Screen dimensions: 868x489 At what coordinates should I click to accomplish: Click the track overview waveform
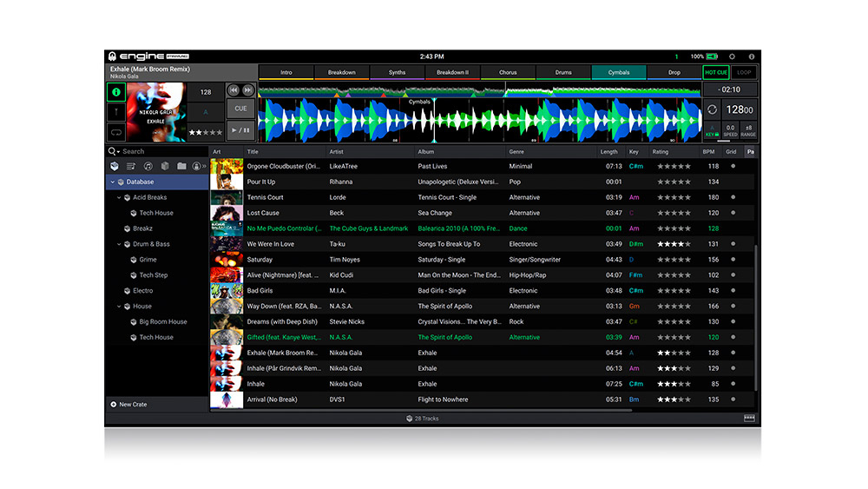pos(479,91)
